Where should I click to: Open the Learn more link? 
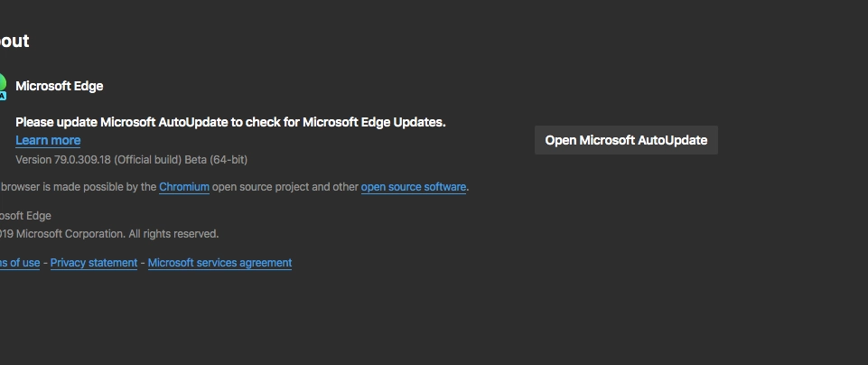point(48,140)
